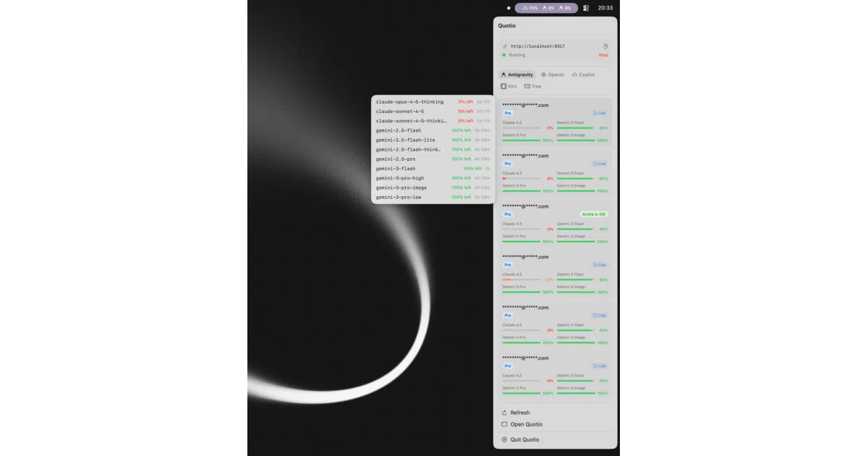
Task: Select the gemini-3-pro-high row
Action: [433, 178]
